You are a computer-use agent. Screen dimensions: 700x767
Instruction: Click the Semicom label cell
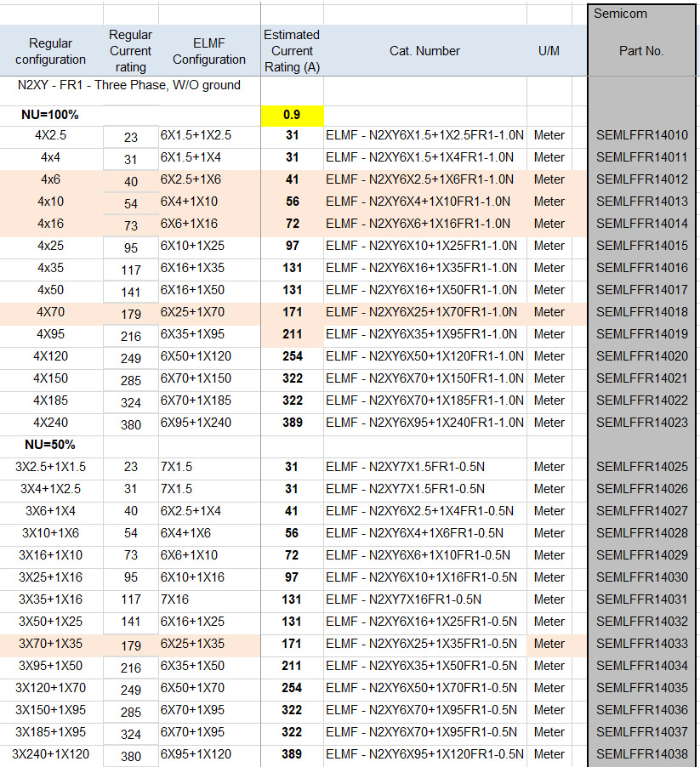pyautogui.click(x=620, y=14)
